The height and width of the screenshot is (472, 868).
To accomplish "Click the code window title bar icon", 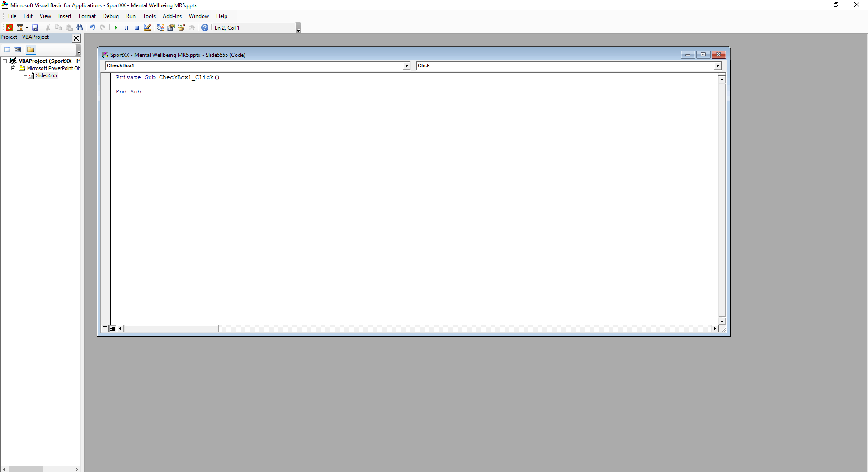I will point(105,55).
